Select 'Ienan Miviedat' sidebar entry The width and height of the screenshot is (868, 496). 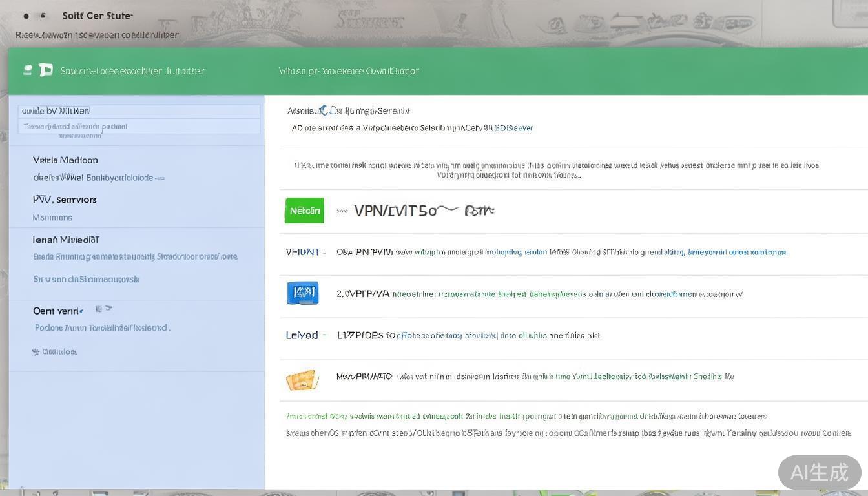(66, 240)
